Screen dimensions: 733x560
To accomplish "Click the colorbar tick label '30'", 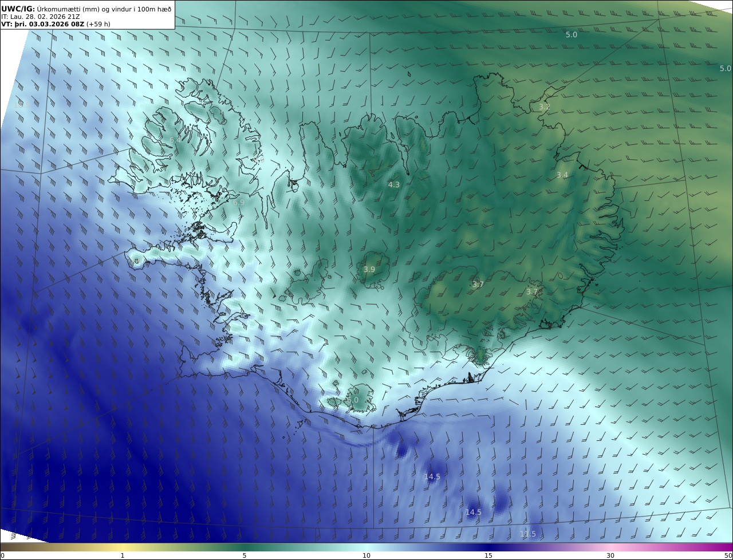I will pyautogui.click(x=610, y=555).
